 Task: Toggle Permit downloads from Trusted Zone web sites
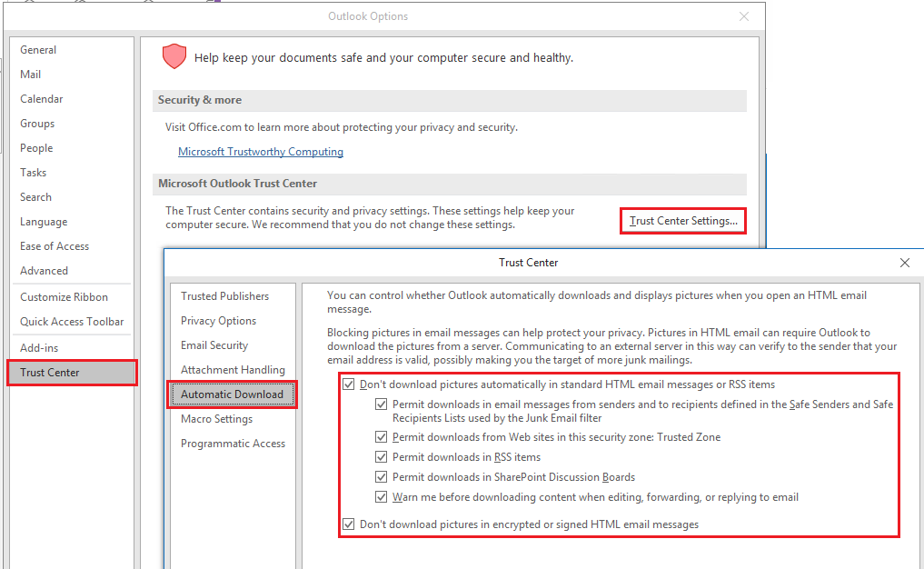pos(382,437)
